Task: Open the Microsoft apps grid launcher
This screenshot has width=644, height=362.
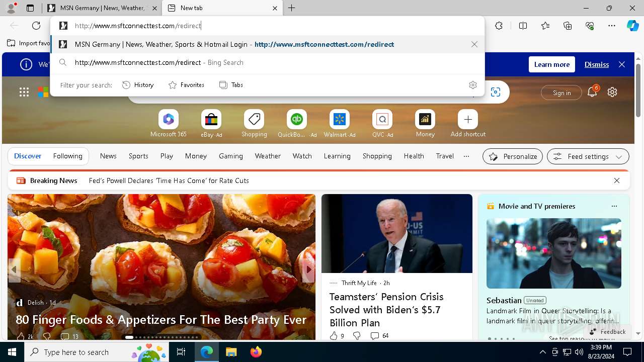Action: [x=24, y=92]
